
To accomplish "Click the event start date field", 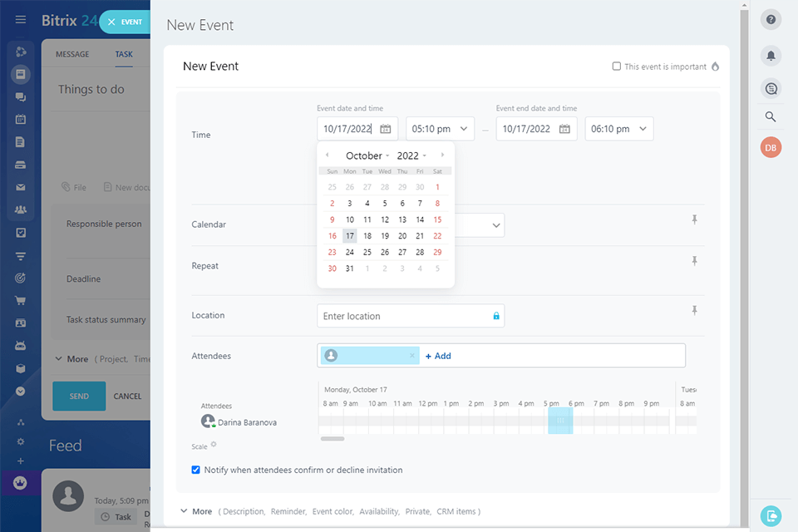I will pyautogui.click(x=357, y=129).
